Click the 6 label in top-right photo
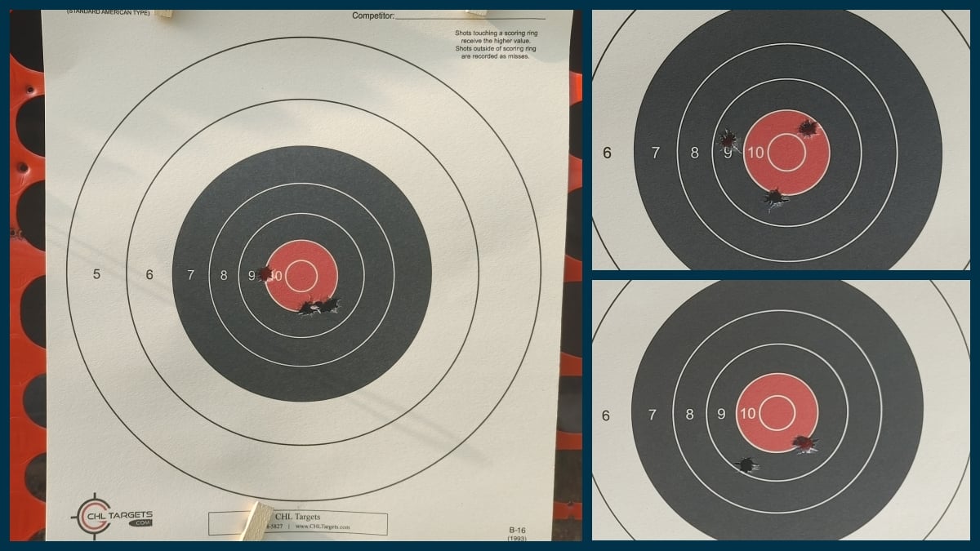 coord(607,153)
